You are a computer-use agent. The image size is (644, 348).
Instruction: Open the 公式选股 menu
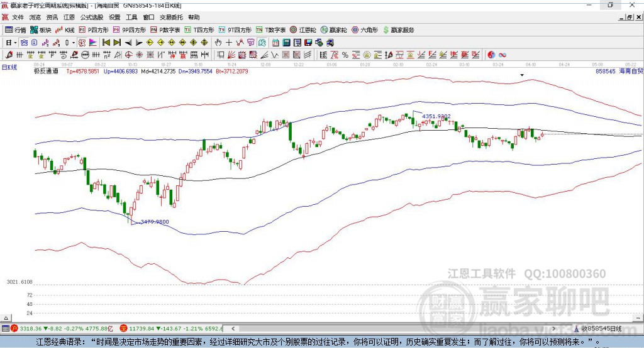[x=92, y=17]
